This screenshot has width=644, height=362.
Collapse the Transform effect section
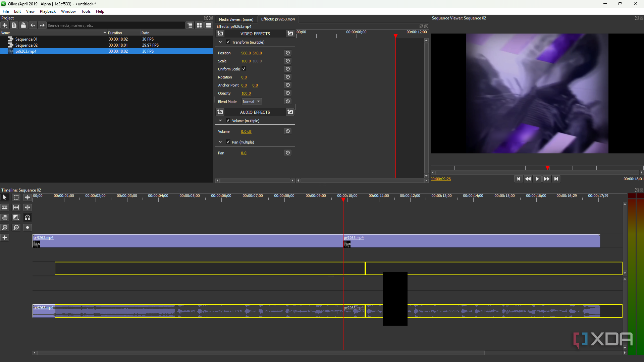220,42
